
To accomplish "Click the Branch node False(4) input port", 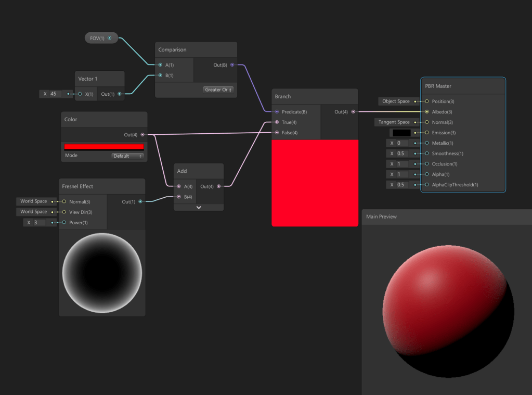I will 277,133.
